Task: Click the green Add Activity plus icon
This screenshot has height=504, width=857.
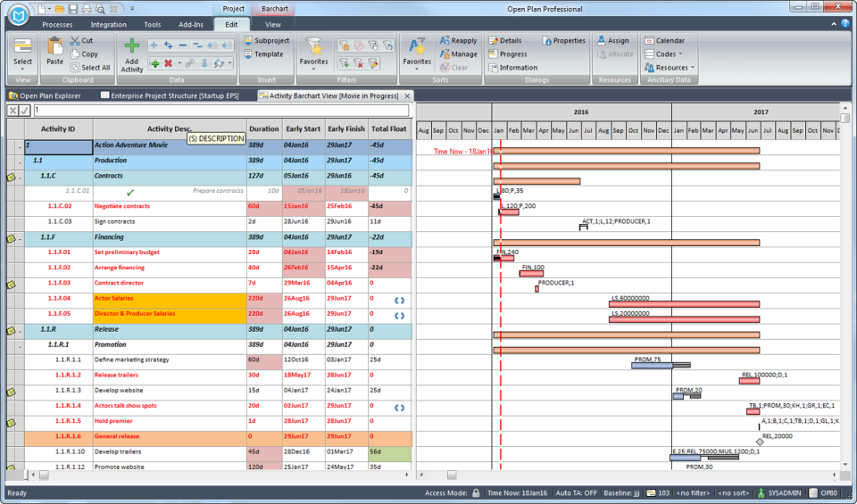Action: (x=132, y=46)
